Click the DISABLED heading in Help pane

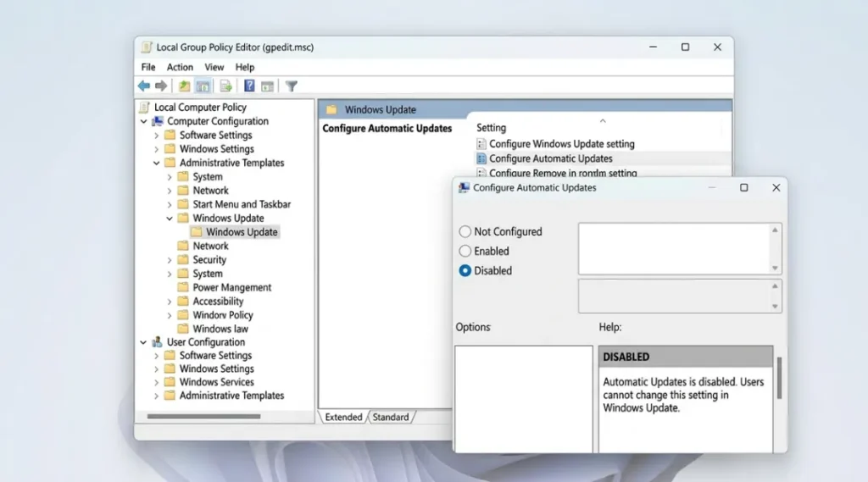click(626, 357)
